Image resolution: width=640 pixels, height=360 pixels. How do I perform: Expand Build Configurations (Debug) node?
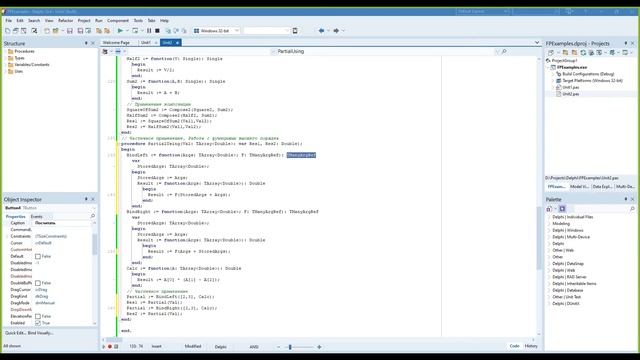coord(553,74)
